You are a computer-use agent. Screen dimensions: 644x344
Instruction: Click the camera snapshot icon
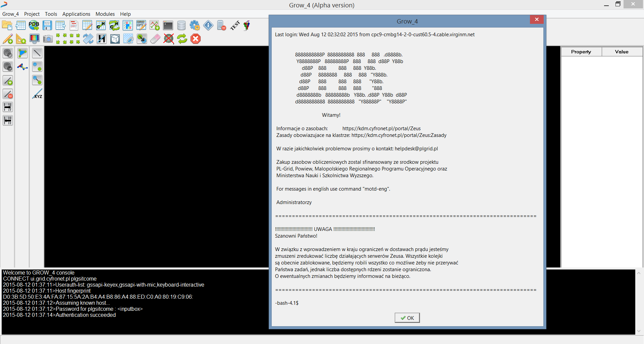pyautogui.click(x=48, y=39)
